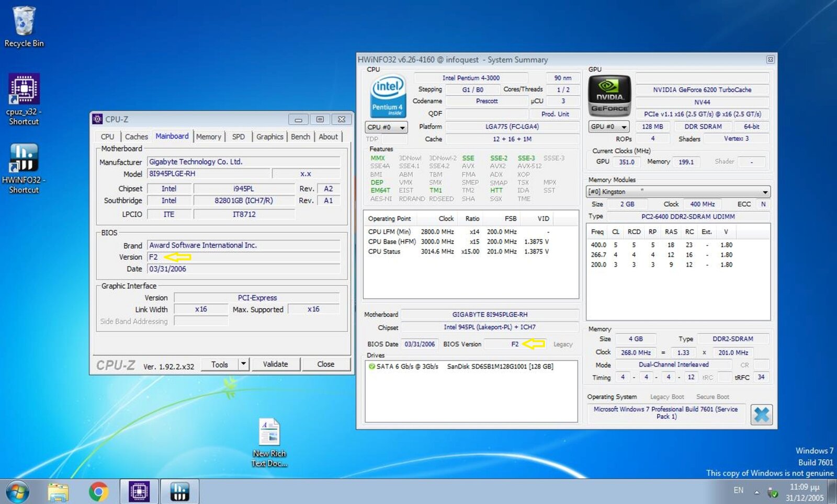Image resolution: width=837 pixels, height=504 pixels.
Task: Click the Validate button
Action: (x=275, y=364)
